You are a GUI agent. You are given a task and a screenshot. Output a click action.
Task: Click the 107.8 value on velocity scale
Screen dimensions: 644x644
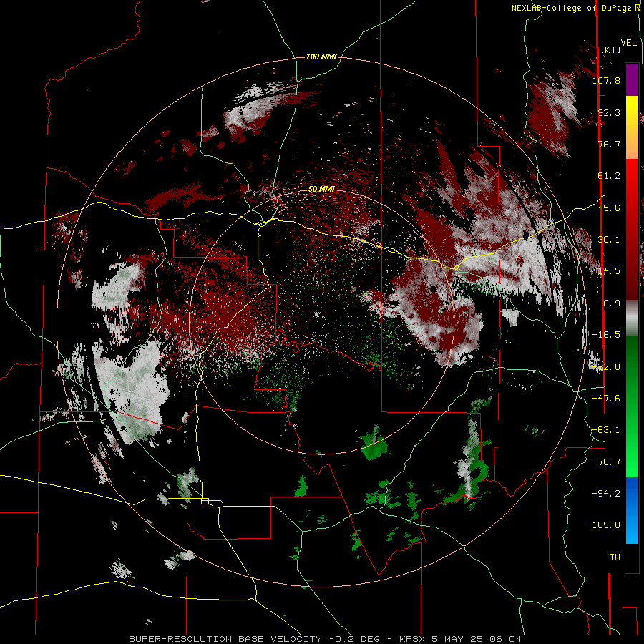(x=606, y=80)
